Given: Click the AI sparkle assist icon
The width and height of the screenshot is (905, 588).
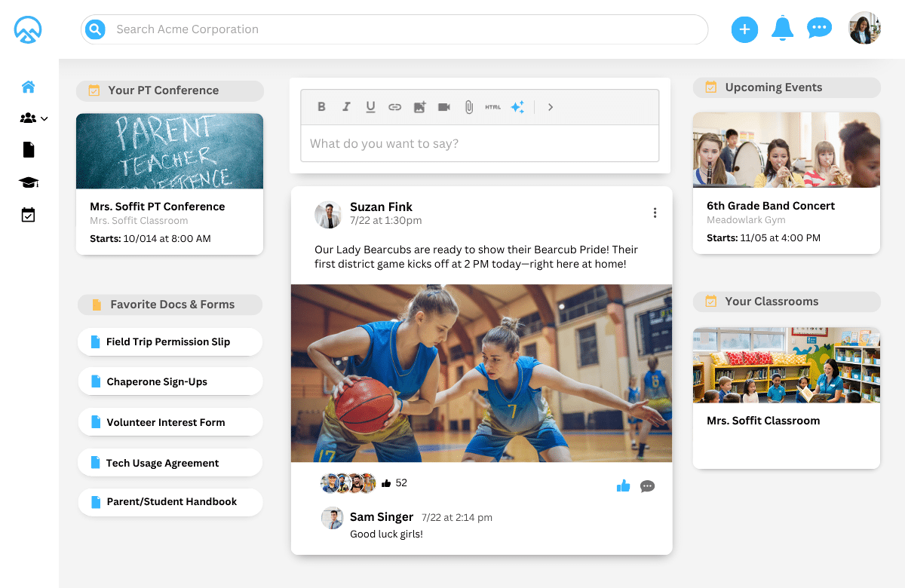Looking at the screenshot, I should (x=517, y=107).
